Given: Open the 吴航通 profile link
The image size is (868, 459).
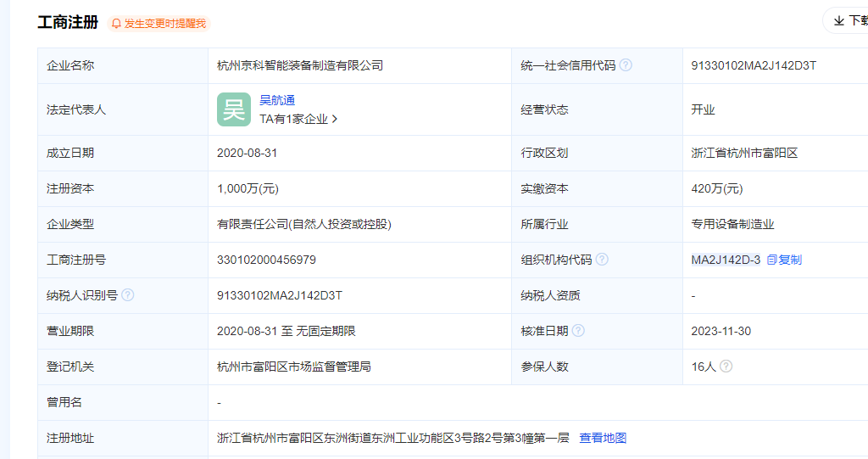Looking at the screenshot, I should coord(277,100).
